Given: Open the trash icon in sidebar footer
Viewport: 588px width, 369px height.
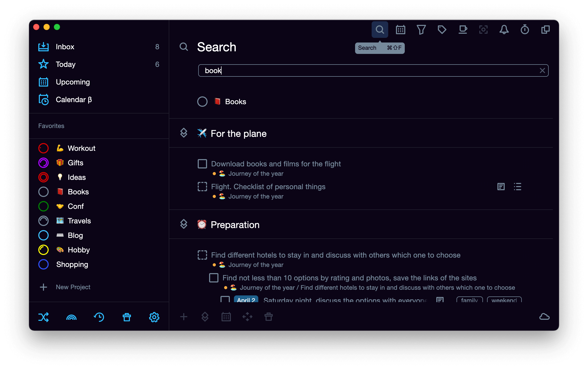Looking at the screenshot, I should click(x=127, y=317).
